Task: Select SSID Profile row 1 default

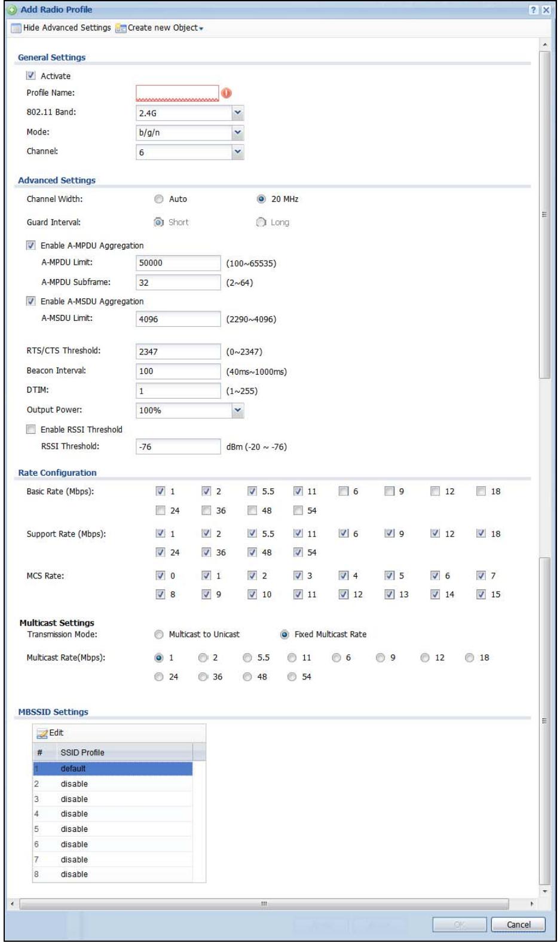Action: (x=113, y=769)
